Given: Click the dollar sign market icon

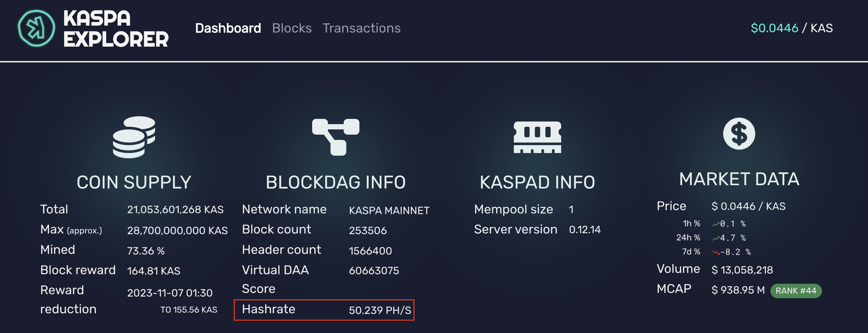Looking at the screenshot, I should pyautogui.click(x=739, y=134).
